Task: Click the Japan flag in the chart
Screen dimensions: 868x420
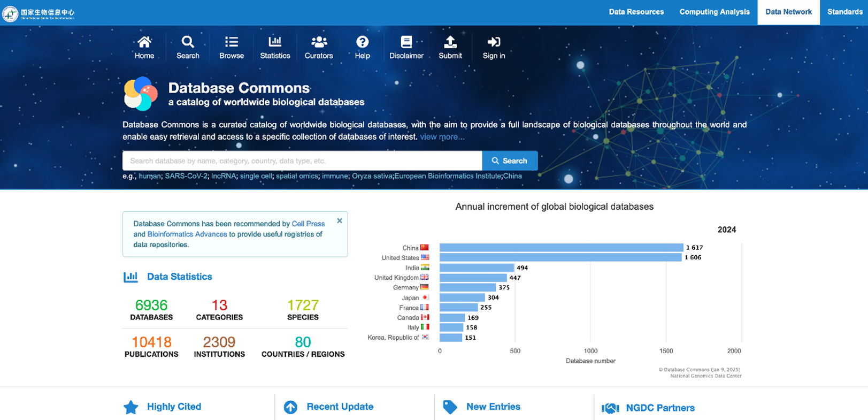Action: 425,297
